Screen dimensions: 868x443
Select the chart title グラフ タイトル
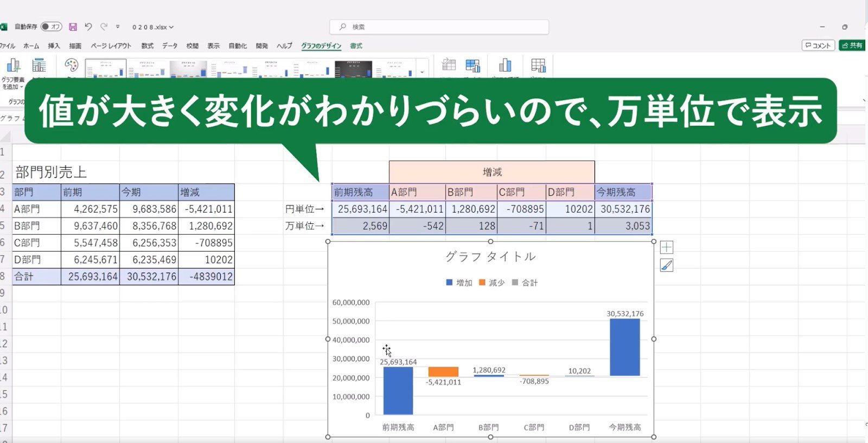point(490,256)
